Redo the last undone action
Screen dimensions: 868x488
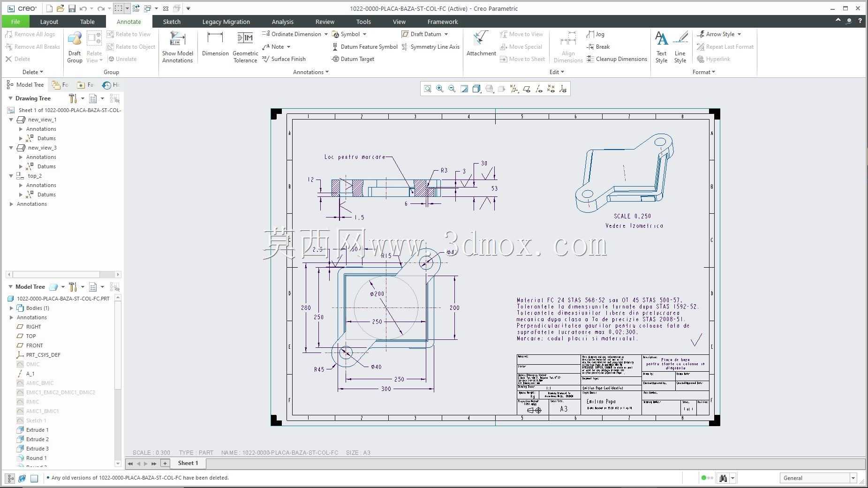[x=101, y=8]
